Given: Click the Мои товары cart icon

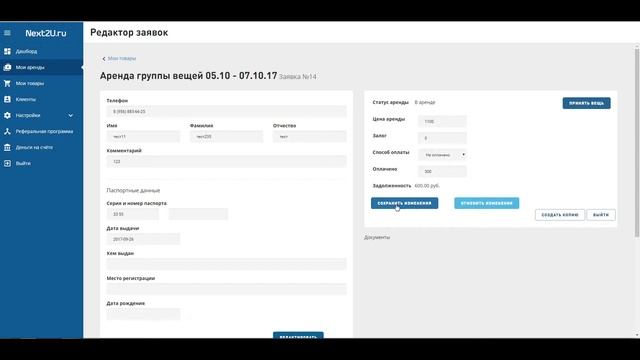Looking at the screenshot, I should 7,83.
